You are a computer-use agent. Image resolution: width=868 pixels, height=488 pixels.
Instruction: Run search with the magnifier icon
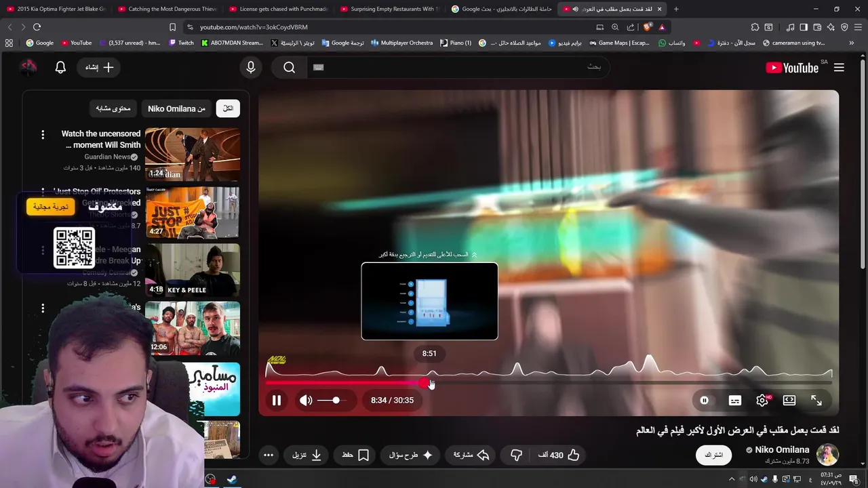[290, 67]
